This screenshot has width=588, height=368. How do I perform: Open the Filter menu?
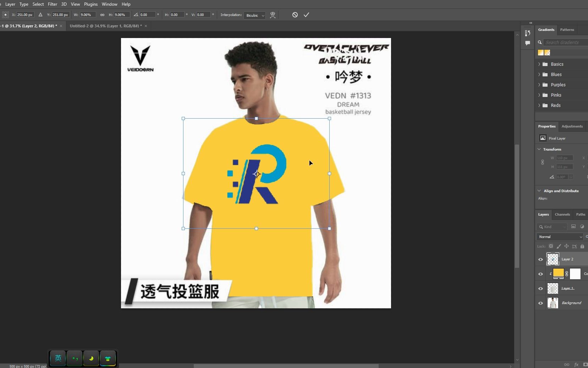53,4
